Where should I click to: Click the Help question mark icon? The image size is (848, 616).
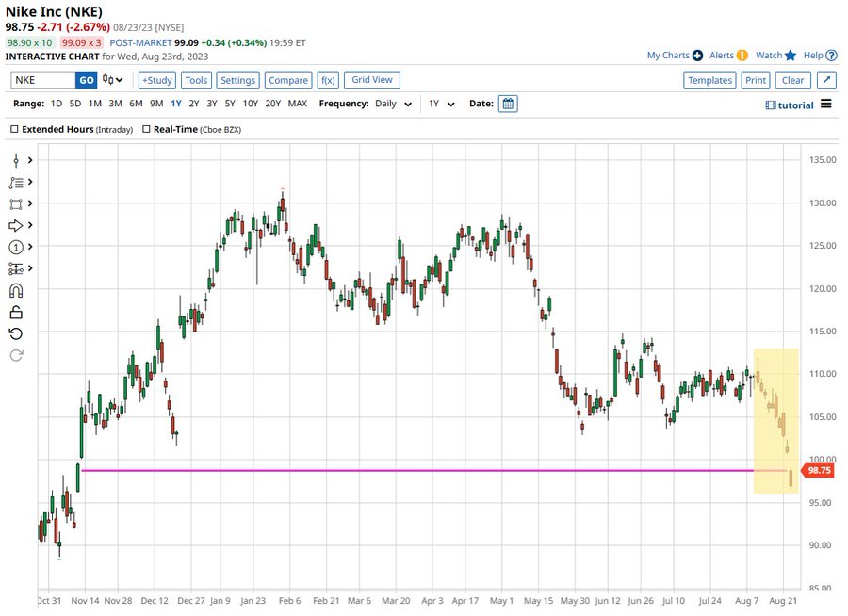pos(831,56)
